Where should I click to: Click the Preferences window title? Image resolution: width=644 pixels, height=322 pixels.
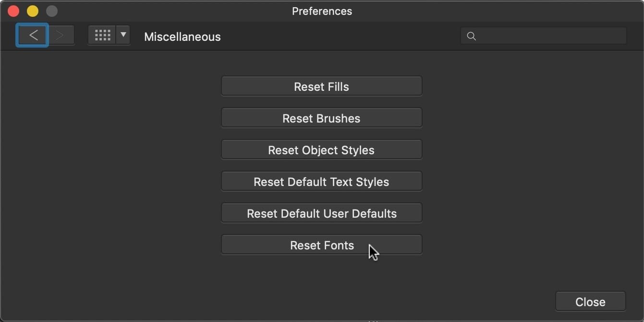coord(322,11)
